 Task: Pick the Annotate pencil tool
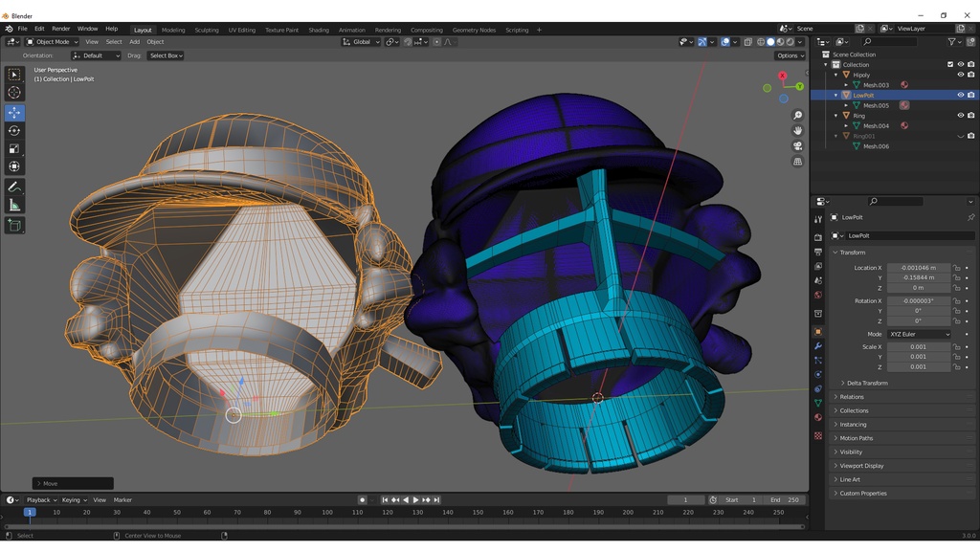pyautogui.click(x=14, y=187)
